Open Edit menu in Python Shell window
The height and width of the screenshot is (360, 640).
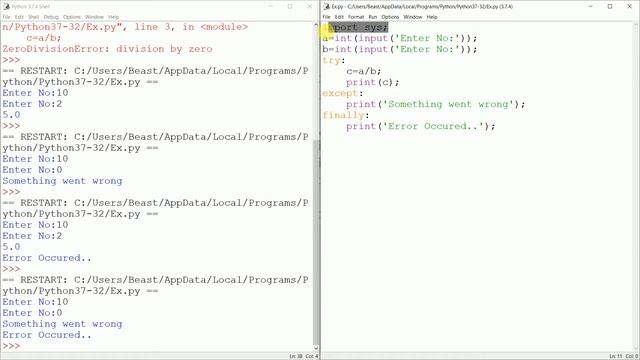[x=19, y=17]
